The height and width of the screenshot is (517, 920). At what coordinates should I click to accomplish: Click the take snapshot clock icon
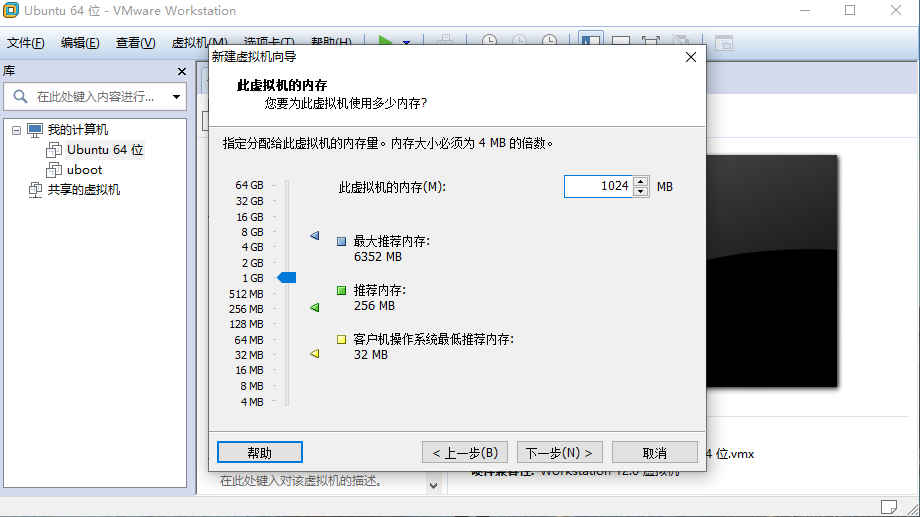click(x=489, y=41)
